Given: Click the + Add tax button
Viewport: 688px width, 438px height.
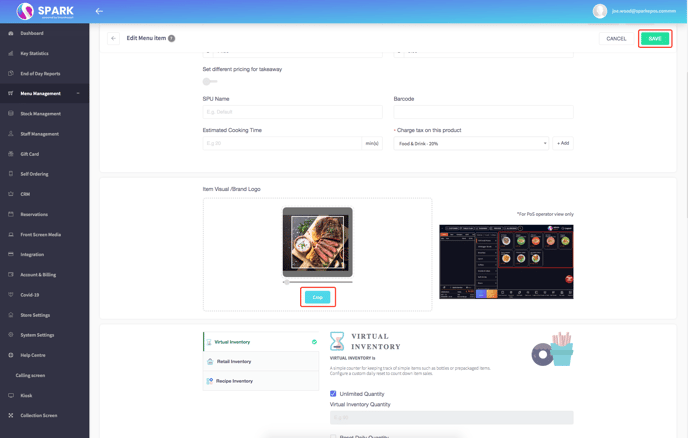Looking at the screenshot, I should tap(563, 144).
